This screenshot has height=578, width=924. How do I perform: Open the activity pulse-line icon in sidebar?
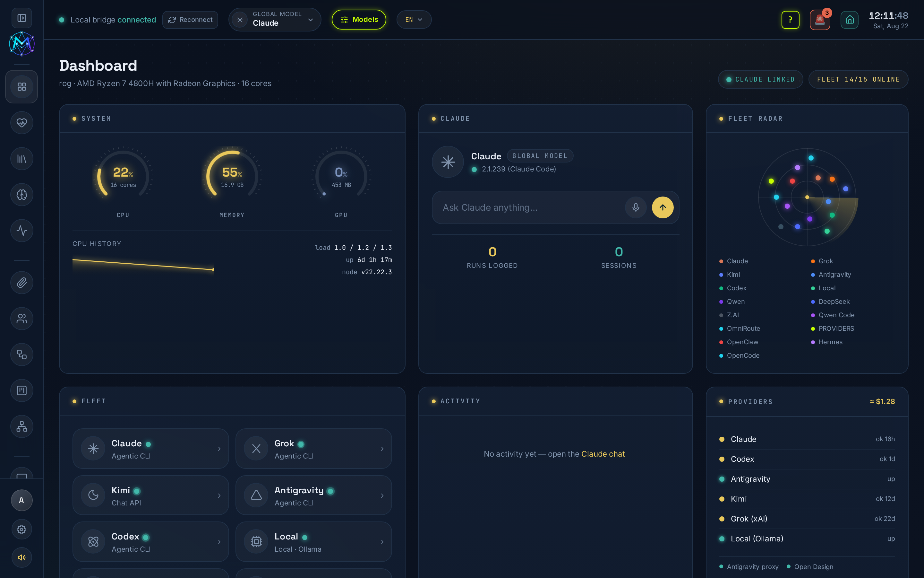click(x=22, y=231)
